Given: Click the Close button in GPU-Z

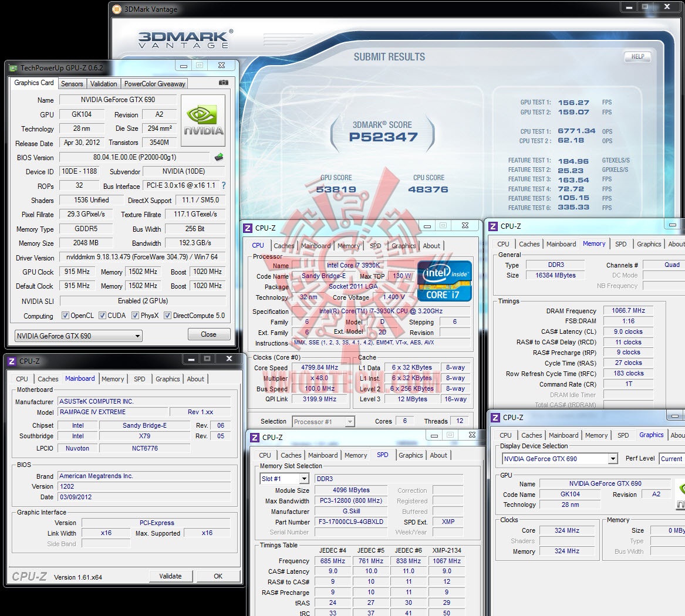Looking at the screenshot, I should pos(208,334).
